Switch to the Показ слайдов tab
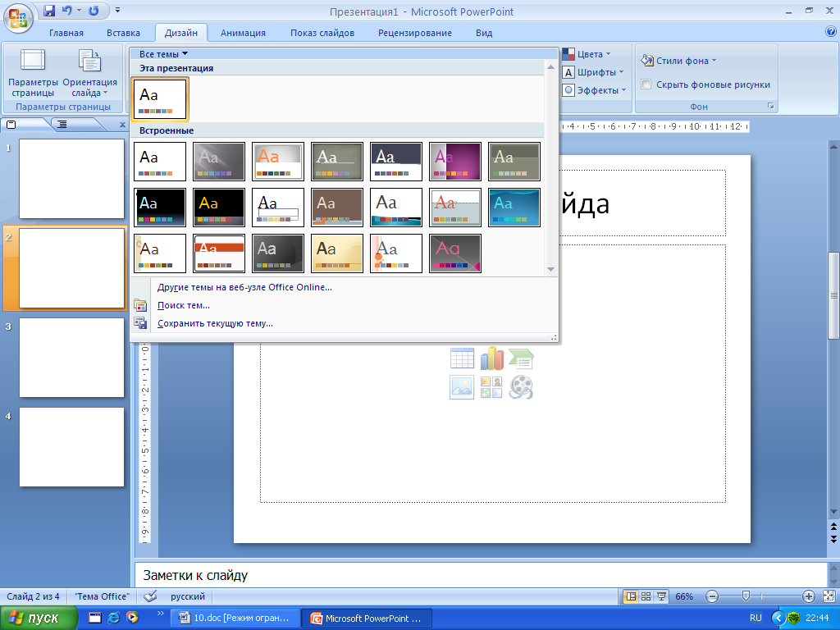 coord(322,33)
